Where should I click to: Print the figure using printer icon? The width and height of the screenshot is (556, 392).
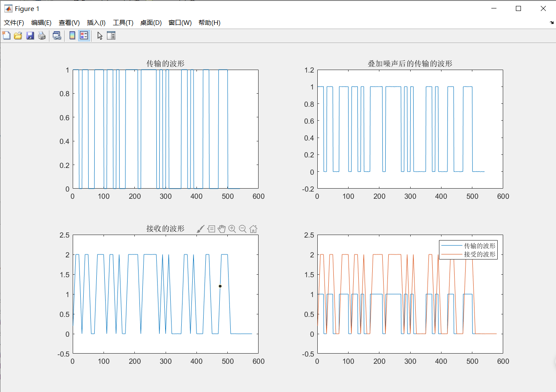pyautogui.click(x=41, y=36)
